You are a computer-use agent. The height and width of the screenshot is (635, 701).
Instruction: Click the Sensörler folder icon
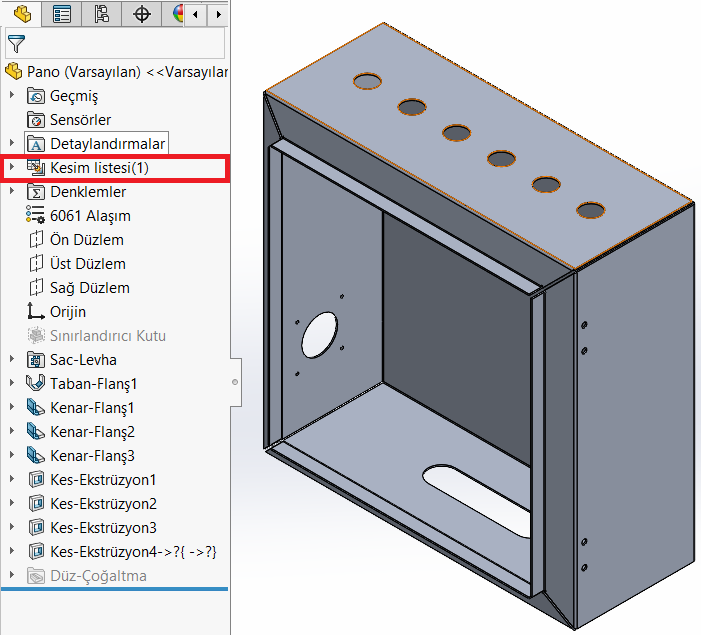click(x=36, y=120)
